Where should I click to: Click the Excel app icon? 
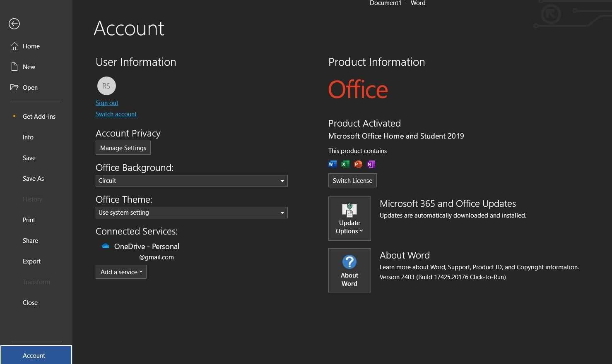(345, 164)
